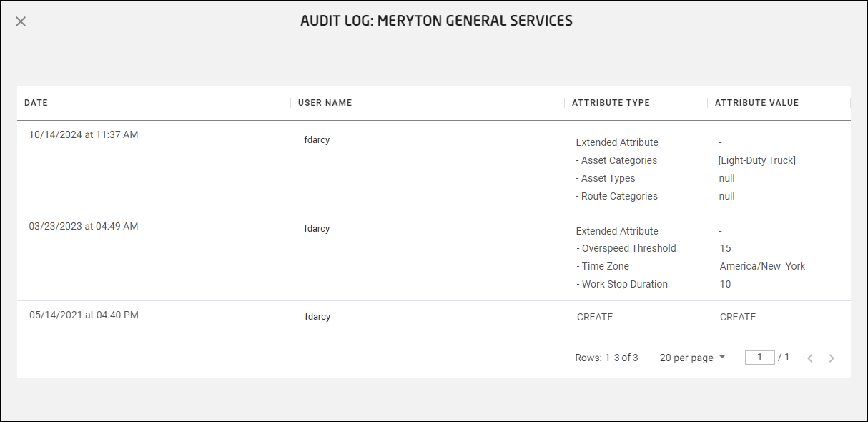Click the Work Stop Duration attribute
This screenshot has width=868, height=422.
click(621, 284)
